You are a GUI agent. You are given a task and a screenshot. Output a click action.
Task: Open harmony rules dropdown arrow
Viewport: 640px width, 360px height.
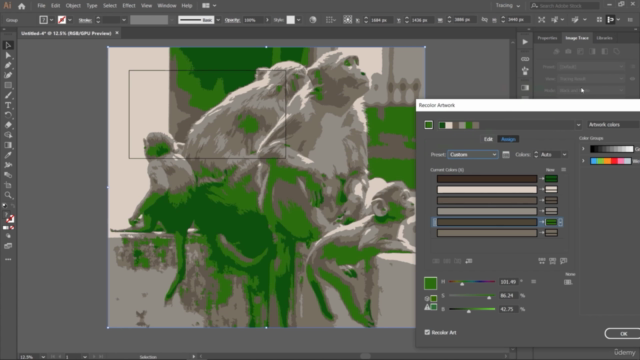click(x=578, y=125)
